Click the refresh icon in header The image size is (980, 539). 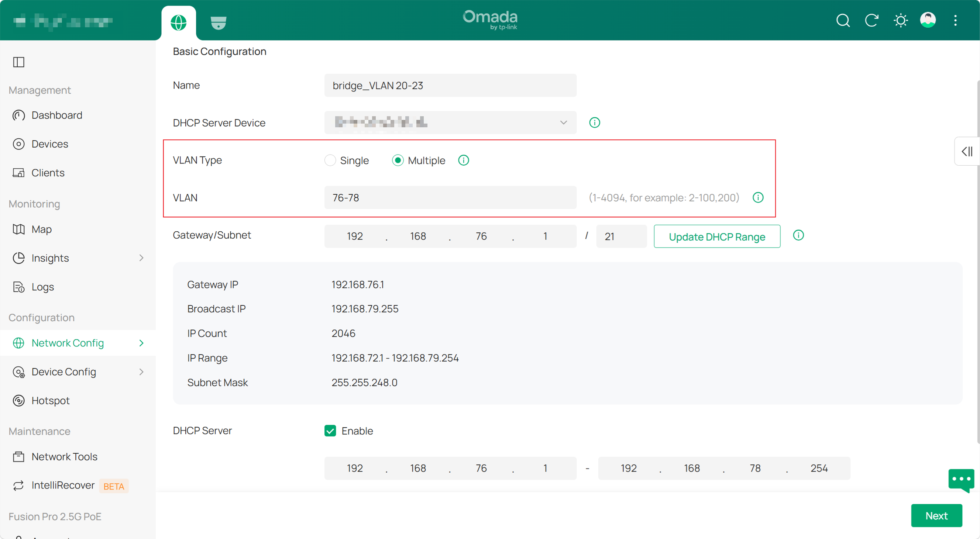[871, 20]
